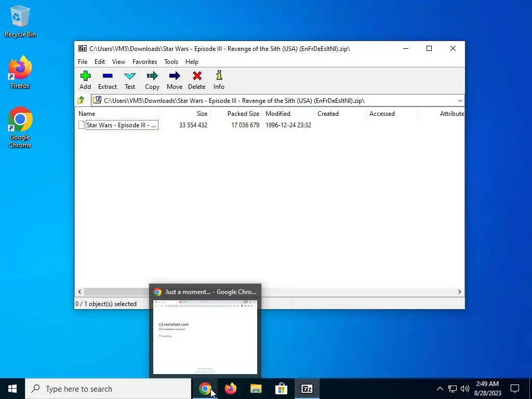
Task: Open the File menu
Action: tap(83, 62)
